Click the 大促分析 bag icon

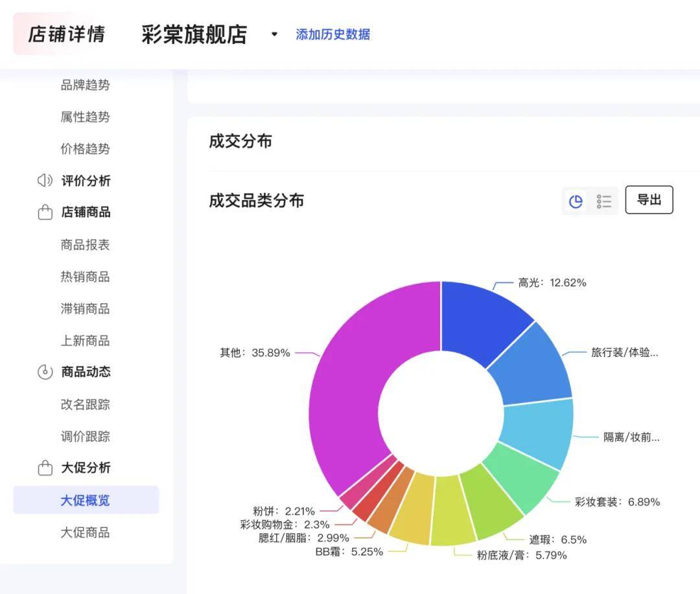tap(45, 468)
